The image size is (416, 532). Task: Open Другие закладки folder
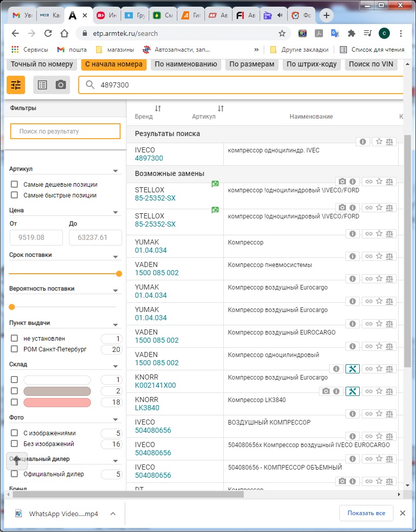(x=299, y=50)
